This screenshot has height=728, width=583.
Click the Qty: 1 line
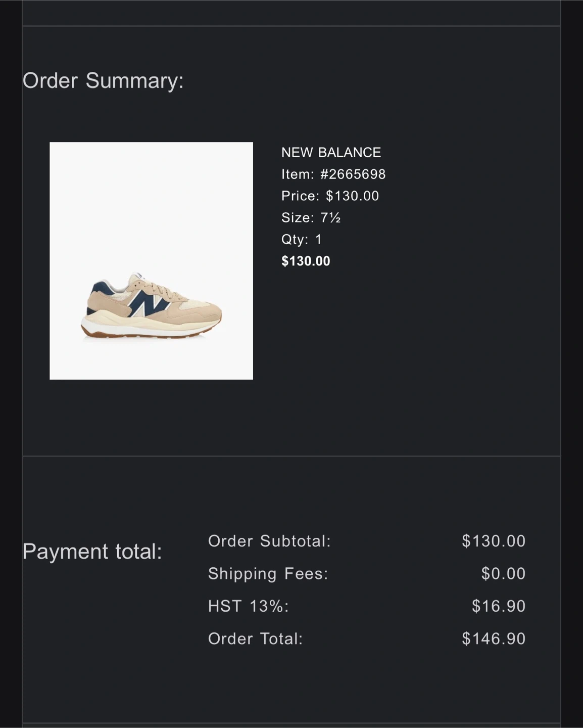click(301, 239)
